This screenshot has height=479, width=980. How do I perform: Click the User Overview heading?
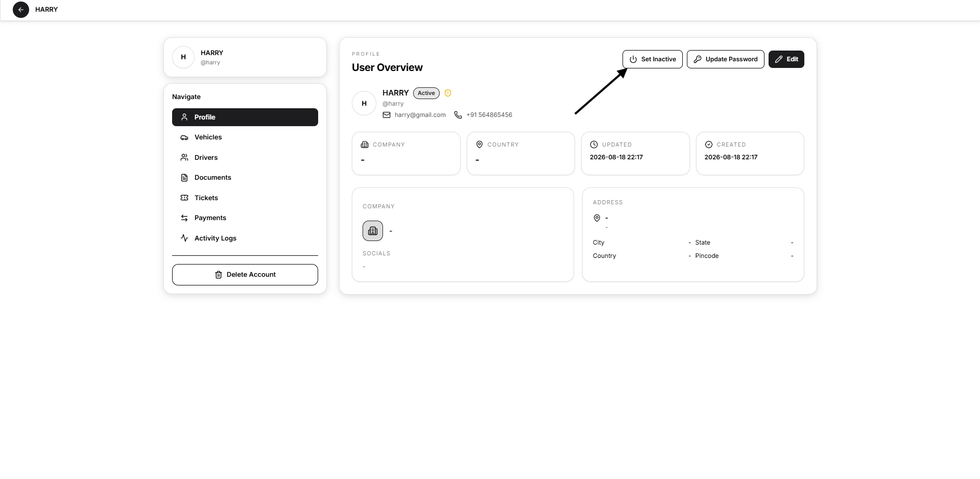[387, 67]
